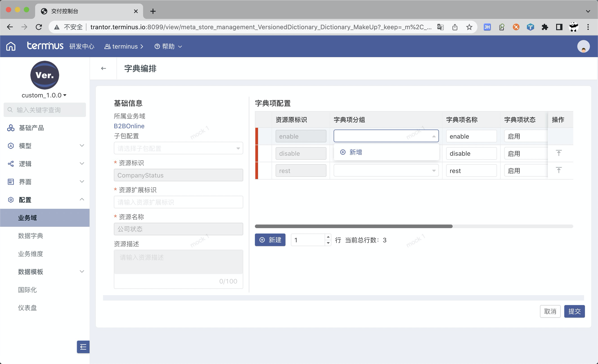Click the row count number field
This screenshot has width=598, height=364.
[308, 240]
